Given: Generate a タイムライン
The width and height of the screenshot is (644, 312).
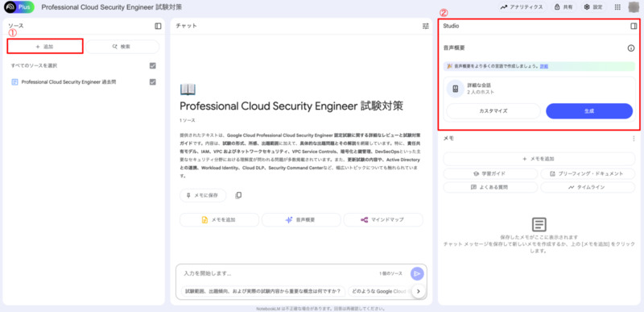Looking at the screenshot, I should click(x=588, y=188).
